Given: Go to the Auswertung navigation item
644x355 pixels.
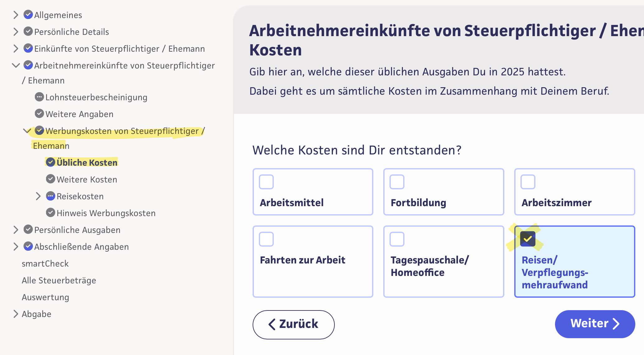Looking at the screenshot, I should click(45, 297).
